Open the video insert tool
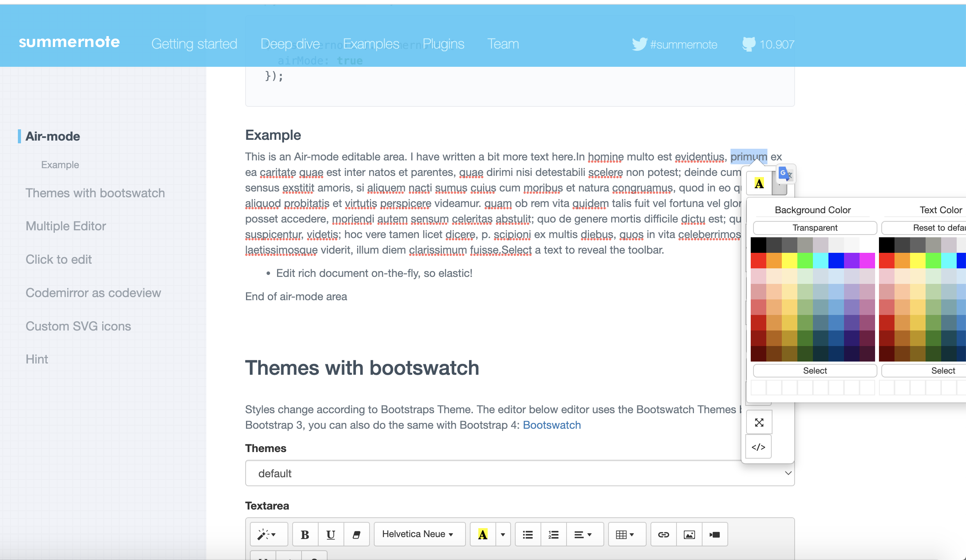966x560 pixels. coord(715,534)
